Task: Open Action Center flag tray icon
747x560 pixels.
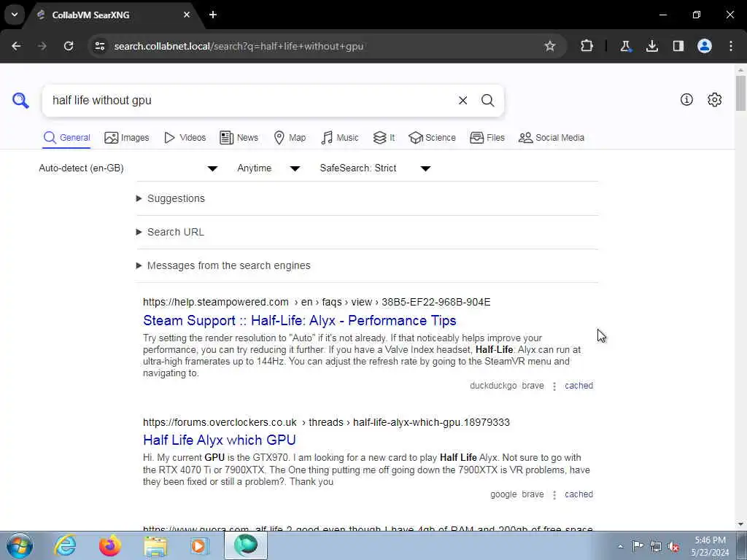Action: (638, 546)
